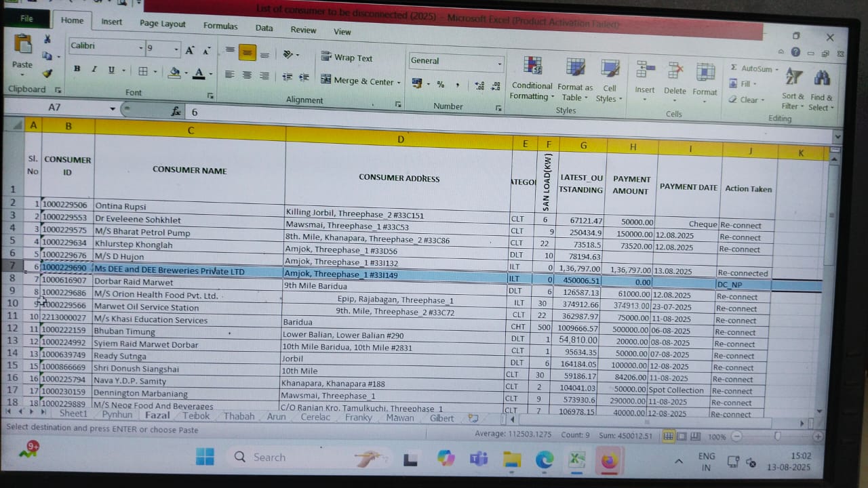Switch to the Formulas ribbon tab
Viewport: 868px width, 488px height.
(220, 26)
